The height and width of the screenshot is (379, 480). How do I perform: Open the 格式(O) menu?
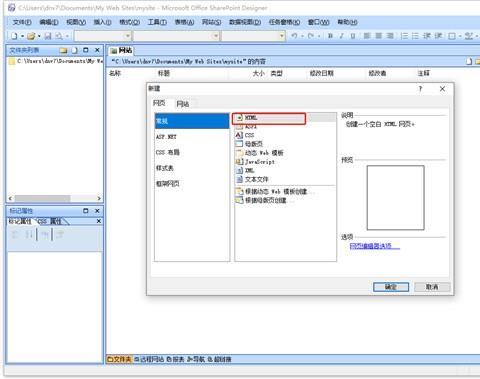pyautogui.click(x=130, y=22)
